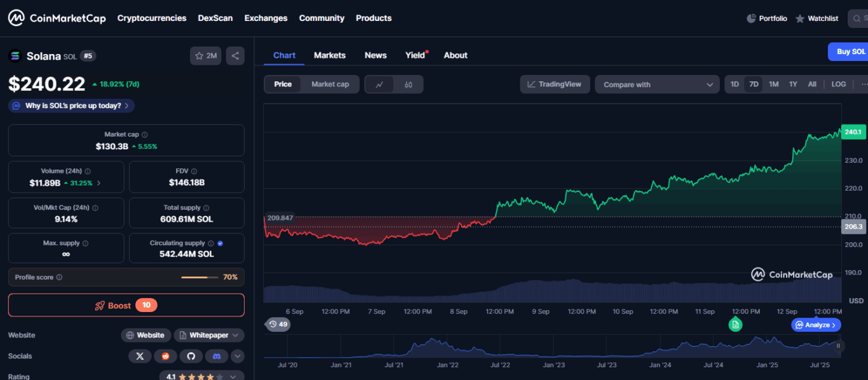View info icon next to Profile score
This screenshot has width=868, height=380.
59,278
